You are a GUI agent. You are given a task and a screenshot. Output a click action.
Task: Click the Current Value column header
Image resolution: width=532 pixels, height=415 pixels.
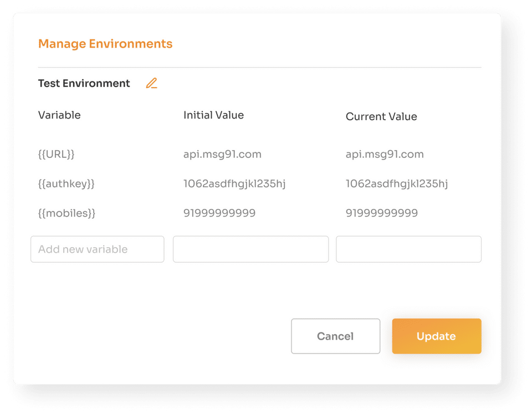point(381,116)
